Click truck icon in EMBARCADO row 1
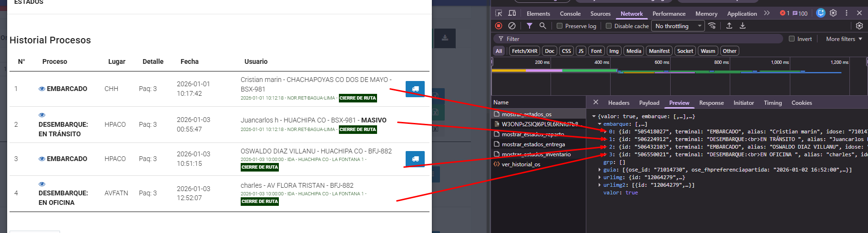 pyautogui.click(x=415, y=89)
